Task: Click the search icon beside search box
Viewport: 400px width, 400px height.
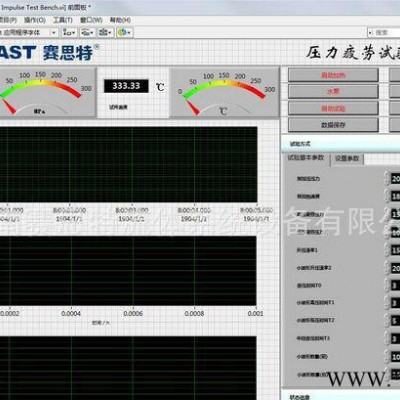Action: [x=370, y=33]
